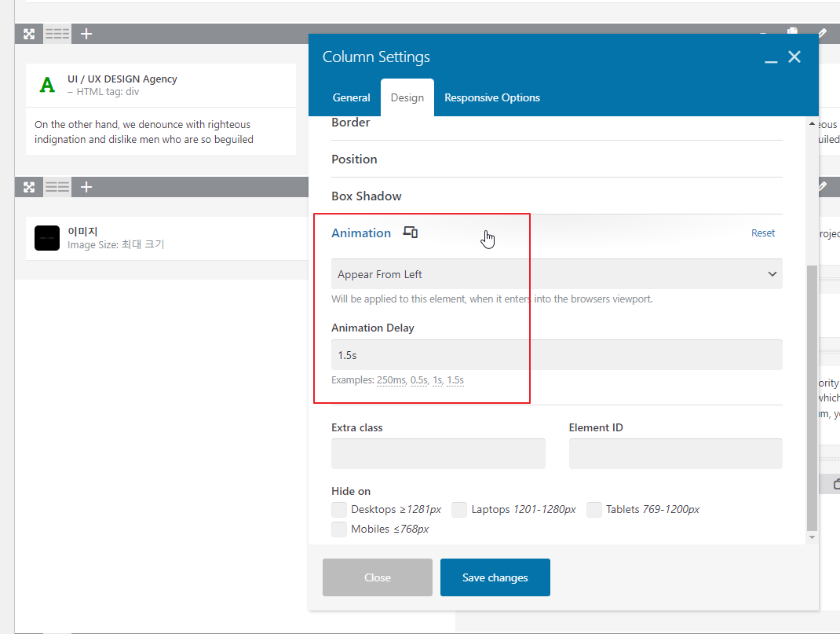The width and height of the screenshot is (840, 634).
Task: Click Save changes button
Action: 495,577
